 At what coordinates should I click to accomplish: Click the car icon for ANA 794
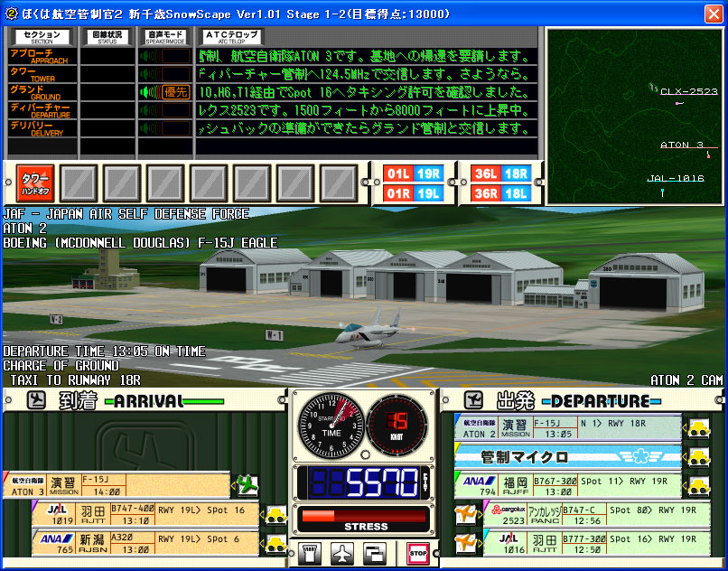coord(698,486)
